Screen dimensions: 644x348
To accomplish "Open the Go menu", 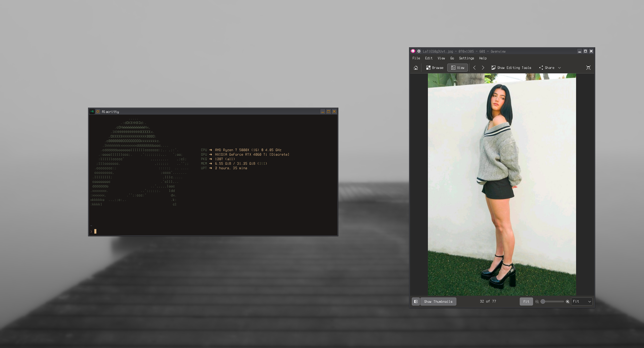I will [x=452, y=58].
